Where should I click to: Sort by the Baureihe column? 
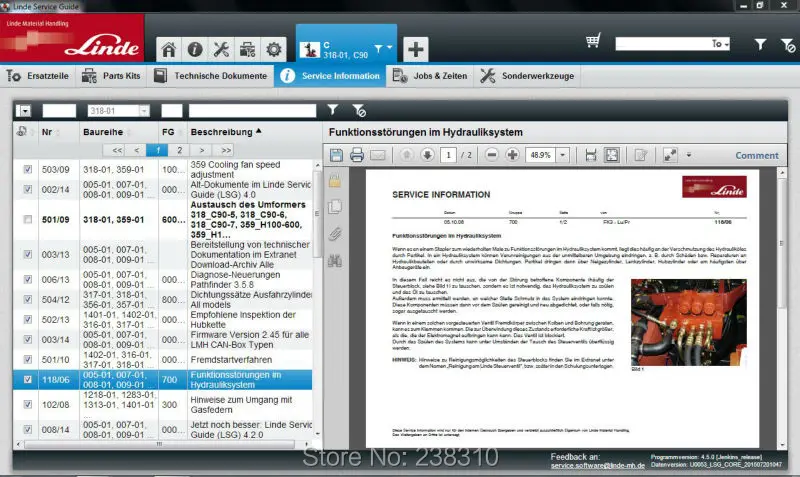[x=103, y=132]
